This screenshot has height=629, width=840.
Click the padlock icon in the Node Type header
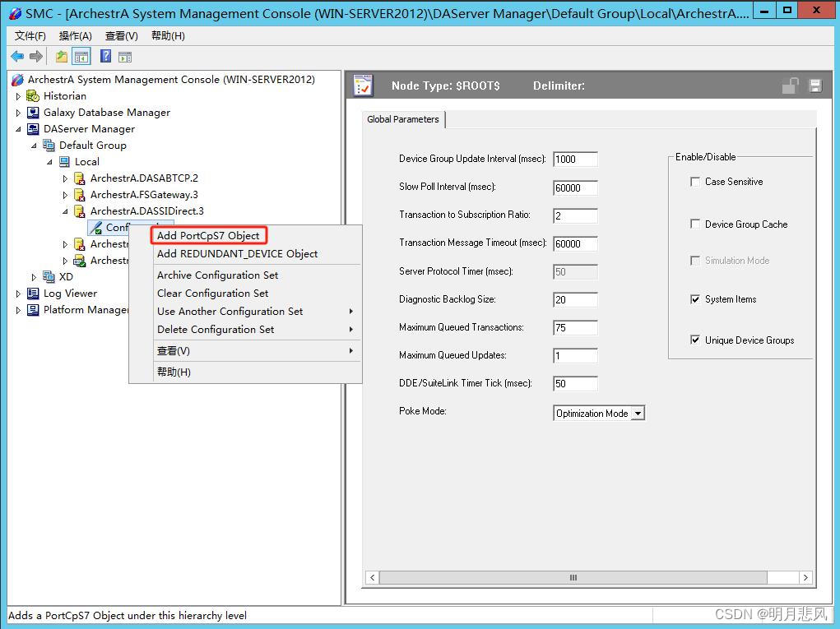pos(790,86)
